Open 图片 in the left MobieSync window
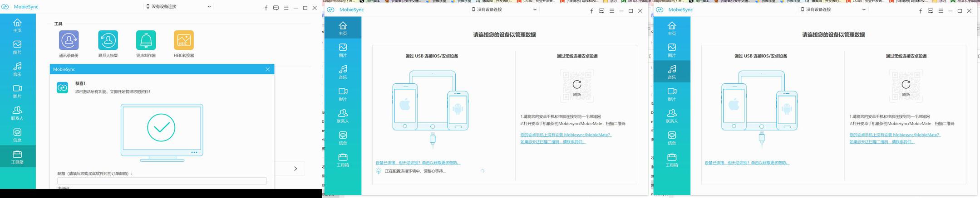980x198 pixels. [17, 47]
